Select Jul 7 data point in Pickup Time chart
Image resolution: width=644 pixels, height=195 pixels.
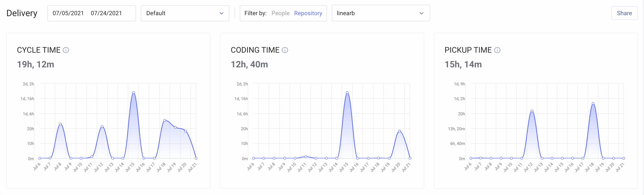coord(481,158)
